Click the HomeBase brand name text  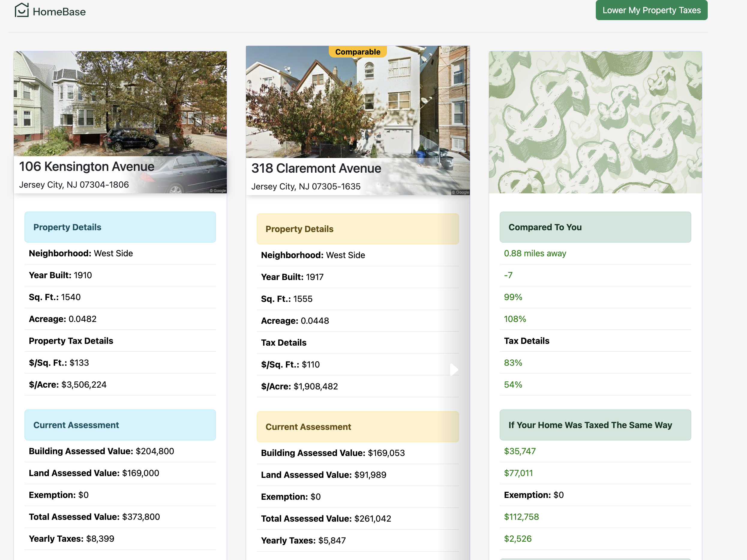59,12
